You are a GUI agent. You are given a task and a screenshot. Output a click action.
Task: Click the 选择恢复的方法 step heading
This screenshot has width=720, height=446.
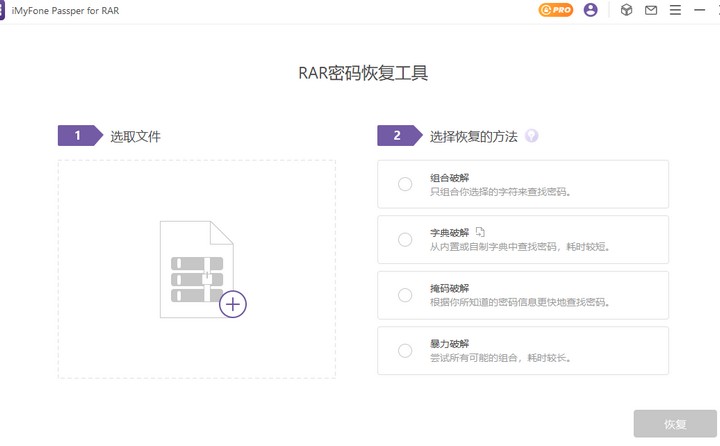tap(473, 136)
